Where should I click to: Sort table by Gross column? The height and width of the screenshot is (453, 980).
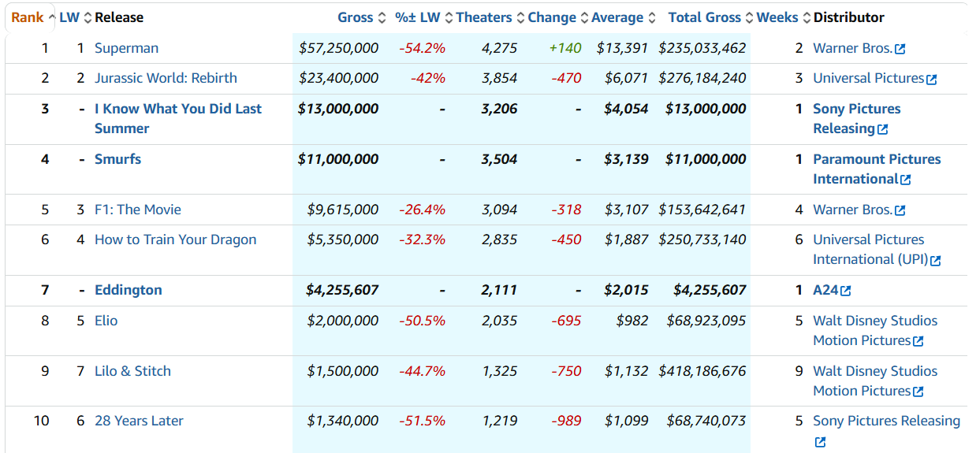click(355, 17)
